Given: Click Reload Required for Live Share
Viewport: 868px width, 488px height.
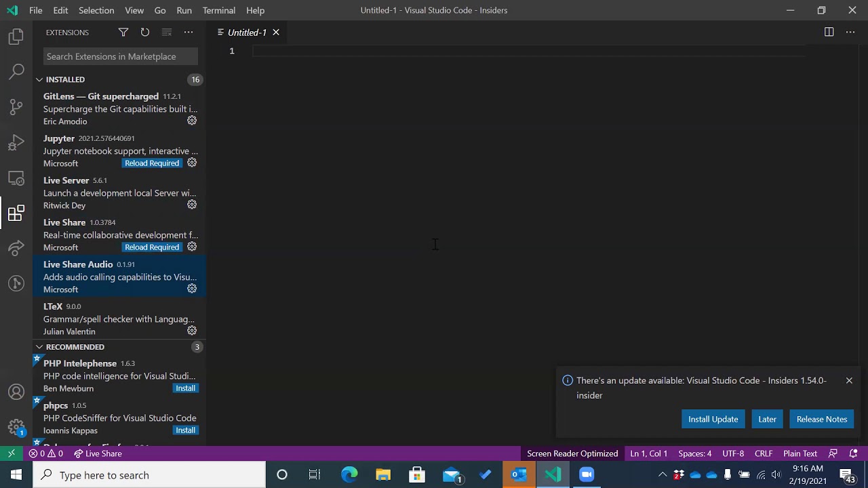Looking at the screenshot, I should 152,247.
